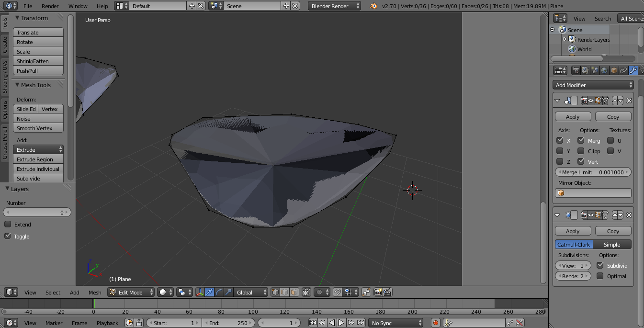Click the OpenGL render animation clapper icon
Viewport: 644px width, 328px height.
tap(388, 292)
